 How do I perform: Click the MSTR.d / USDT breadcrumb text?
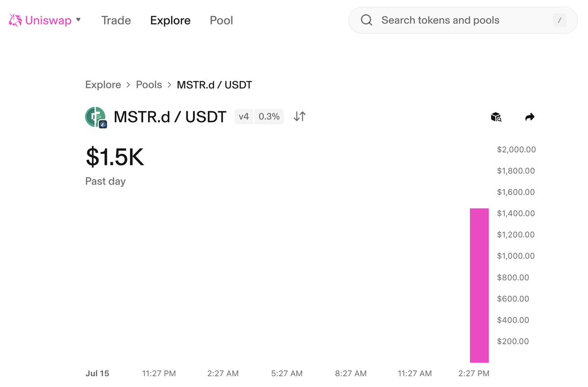214,85
